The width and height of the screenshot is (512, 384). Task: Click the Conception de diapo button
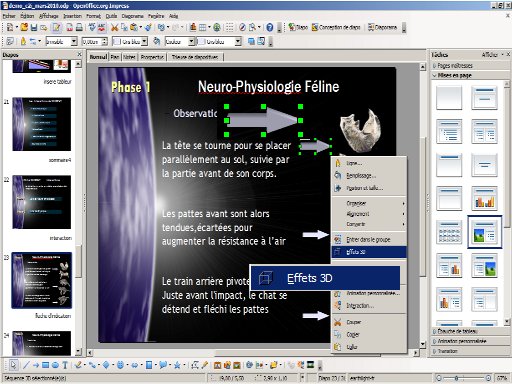pyautogui.click(x=336, y=27)
